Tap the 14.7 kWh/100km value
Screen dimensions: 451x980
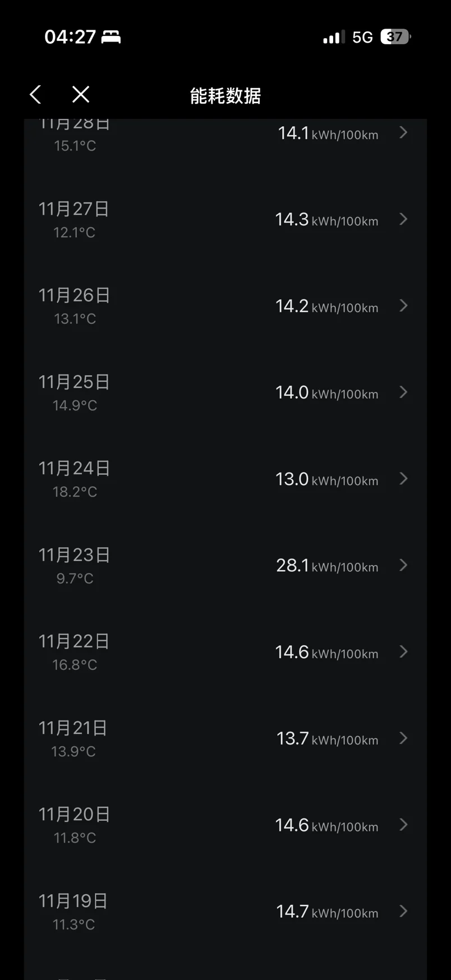click(x=326, y=912)
